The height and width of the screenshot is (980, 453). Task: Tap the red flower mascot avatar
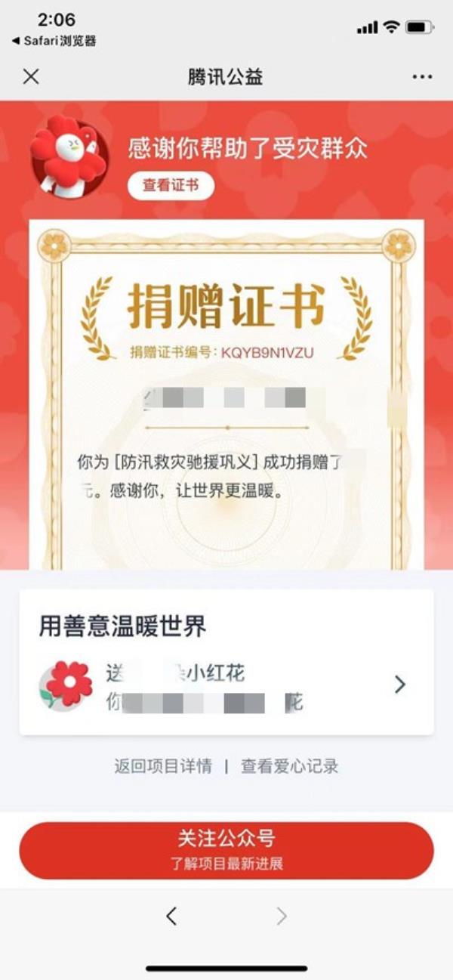tap(69, 156)
